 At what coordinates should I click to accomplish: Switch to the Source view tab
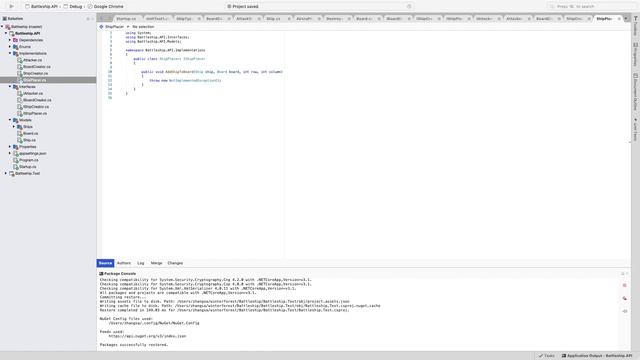coord(105,263)
